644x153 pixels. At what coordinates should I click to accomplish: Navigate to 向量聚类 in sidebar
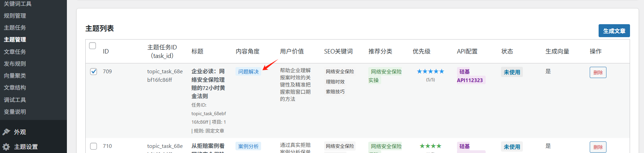[15, 76]
